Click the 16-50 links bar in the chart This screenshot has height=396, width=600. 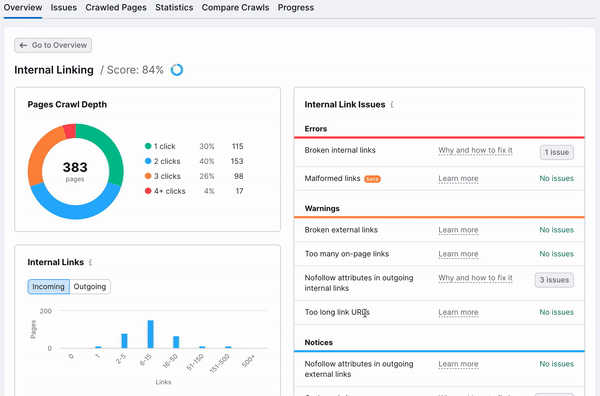(176, 342)
